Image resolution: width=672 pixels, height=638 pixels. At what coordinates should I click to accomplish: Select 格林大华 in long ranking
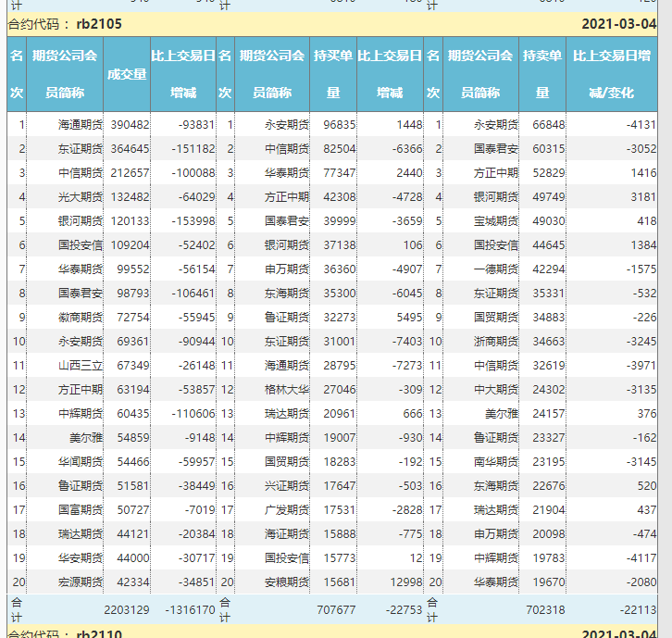[x=287, y=389]
